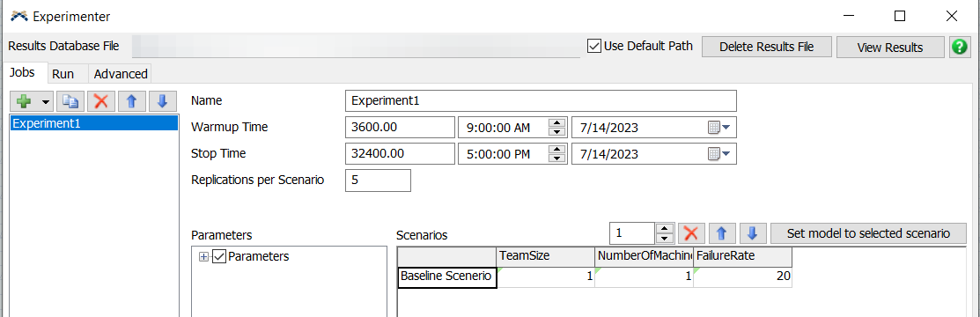Screen dimensions: 980x317
Task: Toggle the Use Default Path checkbox
Action: coord(594,46)
